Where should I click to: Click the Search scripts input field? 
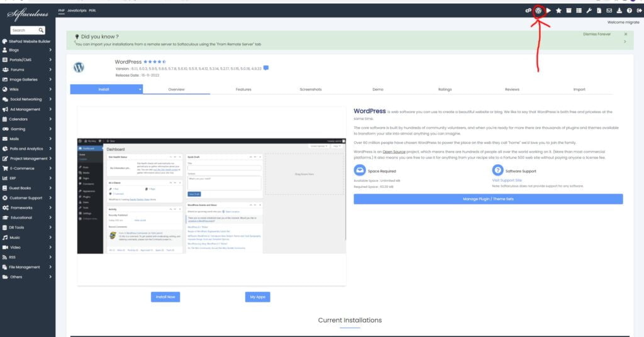click(24, 30)
